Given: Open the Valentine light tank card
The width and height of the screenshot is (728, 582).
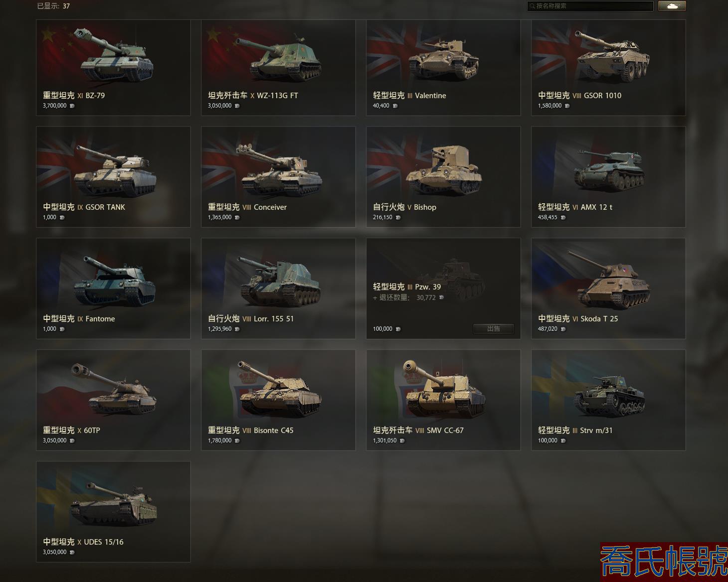Looking at the screenshot, I should tap(443, 68).
